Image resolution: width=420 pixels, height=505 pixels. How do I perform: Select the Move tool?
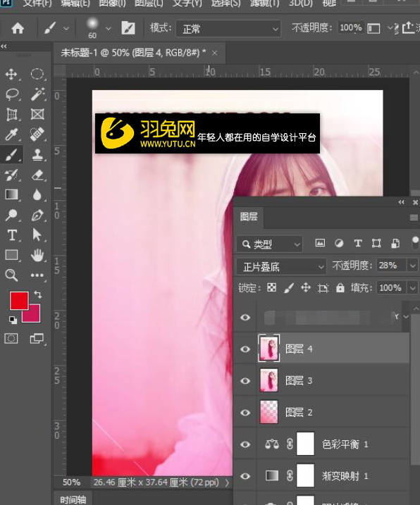[x=11, y=74]
